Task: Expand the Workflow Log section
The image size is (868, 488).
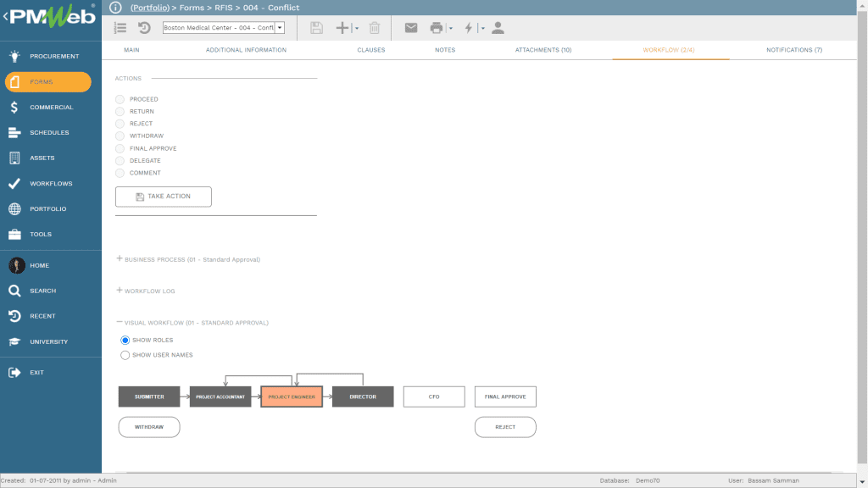Action: 119,290
